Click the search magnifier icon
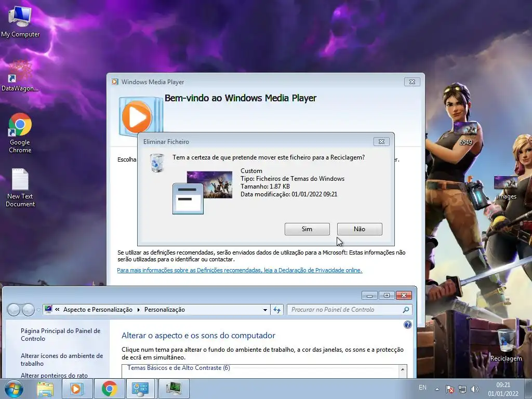Screen dimensions: 532x399 point(406,310)
